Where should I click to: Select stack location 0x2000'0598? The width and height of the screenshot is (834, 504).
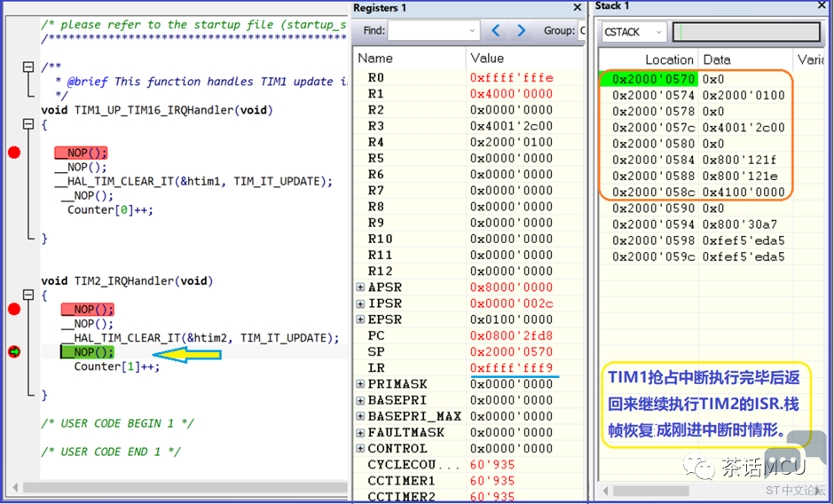(653, 240)
